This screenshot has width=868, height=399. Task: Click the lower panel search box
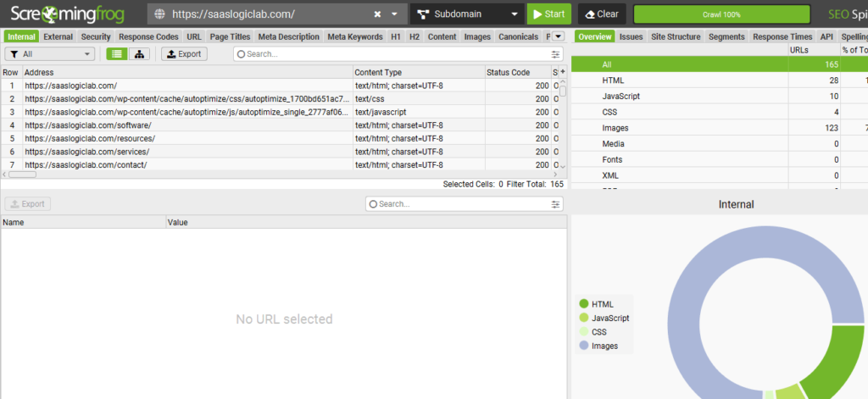tap(464, 204)
